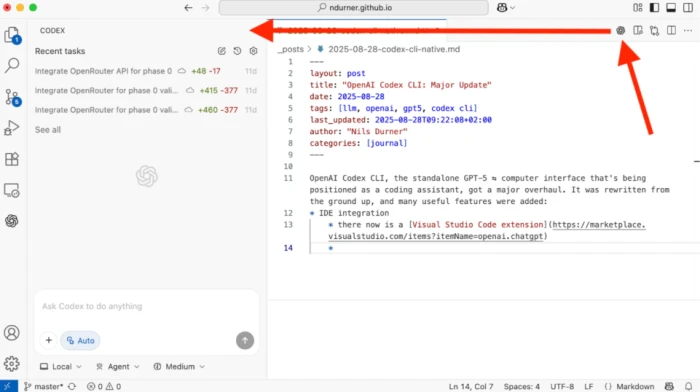Click the plus attach button in Codex prompt
700x392 pixels.
coord(49,340)
